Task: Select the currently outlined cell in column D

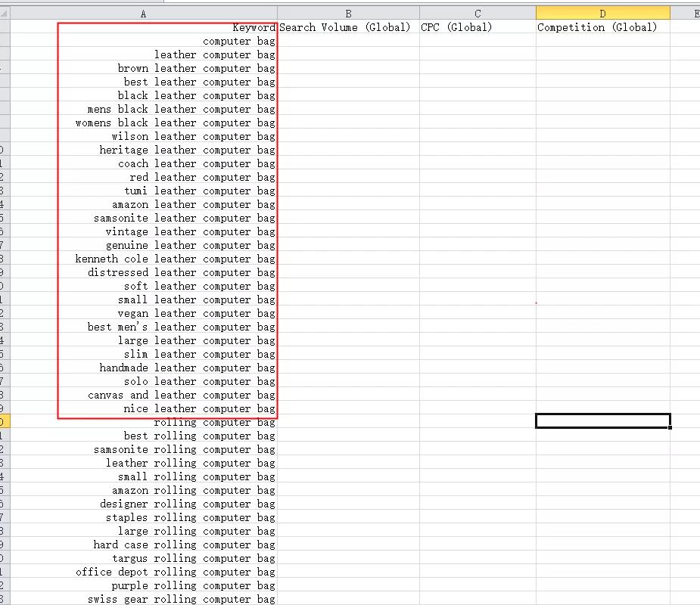Action: click(x=602, y=420)
